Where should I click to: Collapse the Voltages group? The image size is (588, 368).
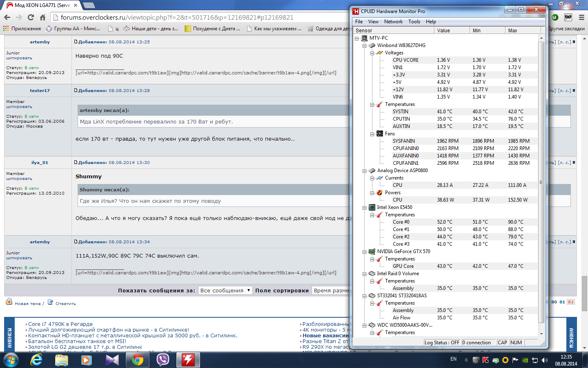pyautogui.click(x=372, y=53)
